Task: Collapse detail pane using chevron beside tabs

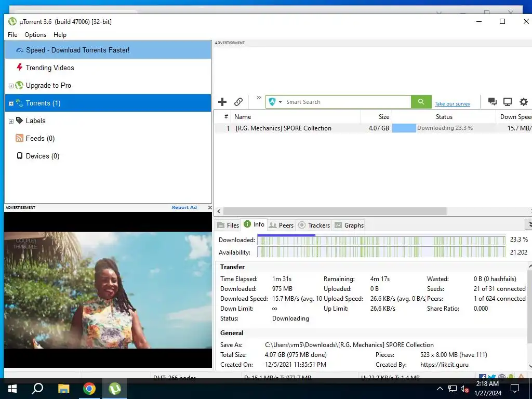Action: coord(528,224)
